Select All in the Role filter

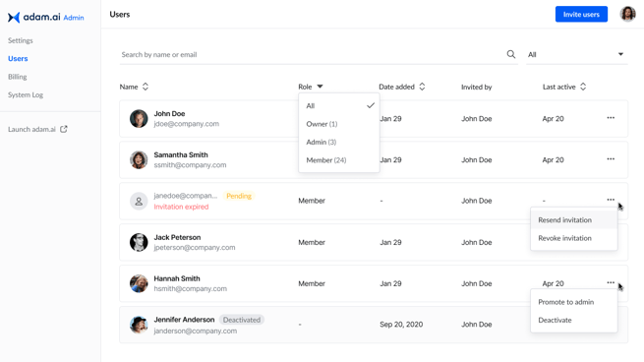pyautogui.click(x=339, y=106)
